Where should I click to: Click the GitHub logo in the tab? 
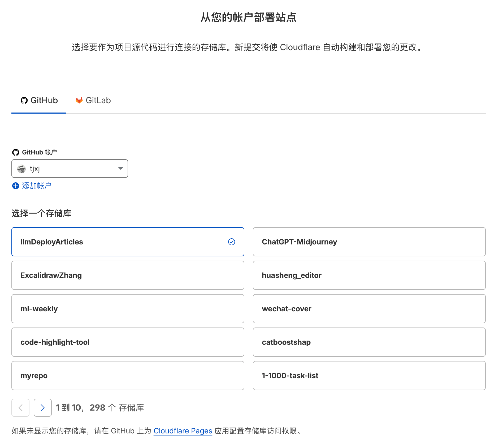24,100
